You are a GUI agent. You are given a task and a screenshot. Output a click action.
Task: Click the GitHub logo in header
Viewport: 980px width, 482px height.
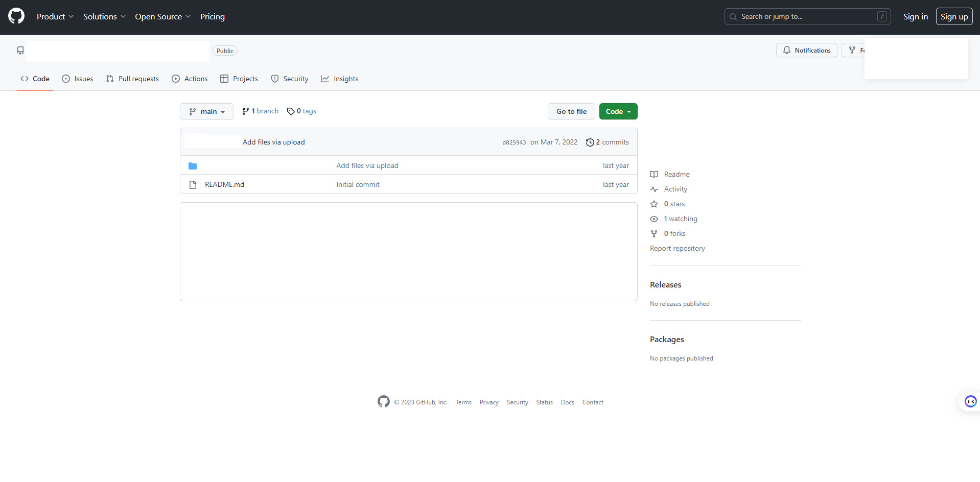pyautogui.click(x=16, y=16)
